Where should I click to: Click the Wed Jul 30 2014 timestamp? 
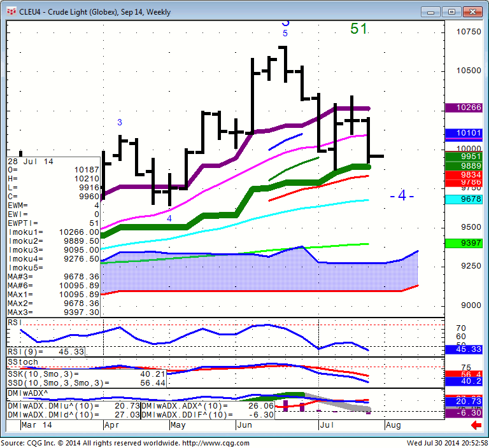pyautogui.click(x=448, y=443)
